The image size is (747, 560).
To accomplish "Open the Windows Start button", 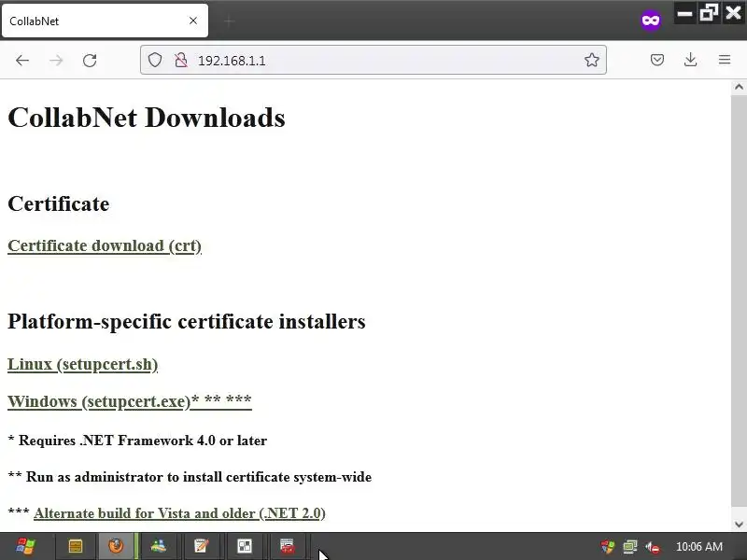I will pyautogui.click(x=26, y=546).
